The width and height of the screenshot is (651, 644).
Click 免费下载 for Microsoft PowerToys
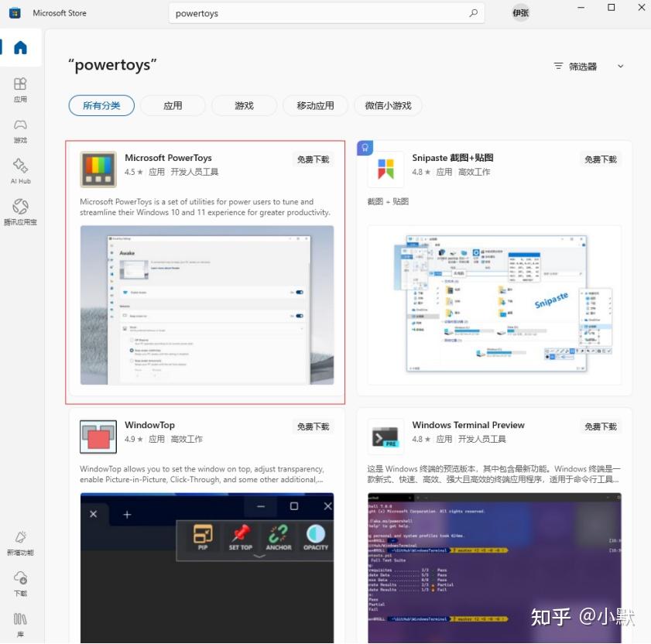[313, 159]
